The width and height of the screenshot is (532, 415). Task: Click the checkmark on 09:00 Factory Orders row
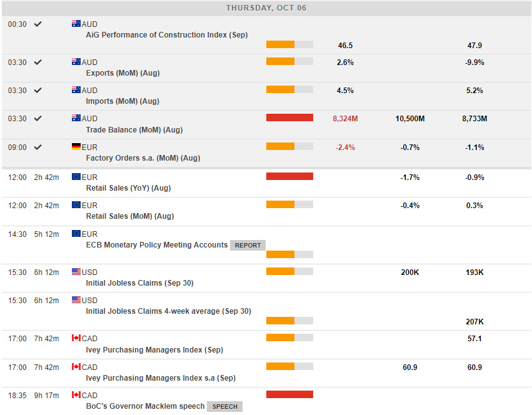click(x=38, y=147)
